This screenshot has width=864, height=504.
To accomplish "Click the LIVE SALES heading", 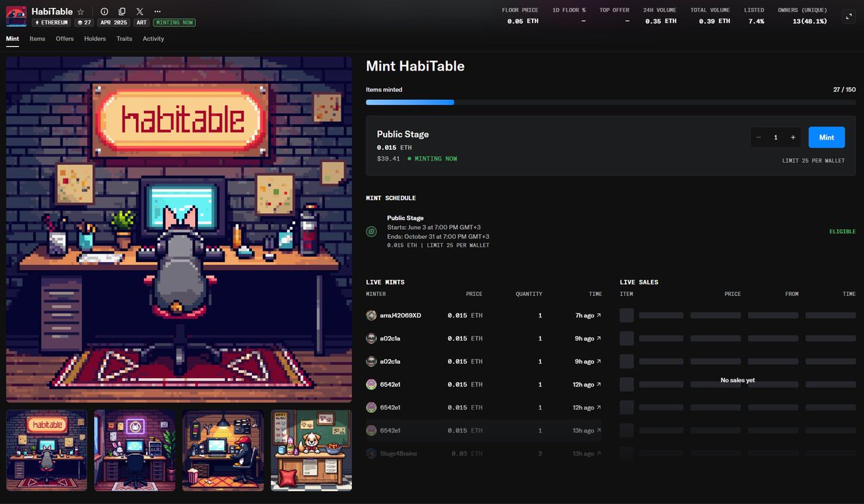I will (639, 282).
